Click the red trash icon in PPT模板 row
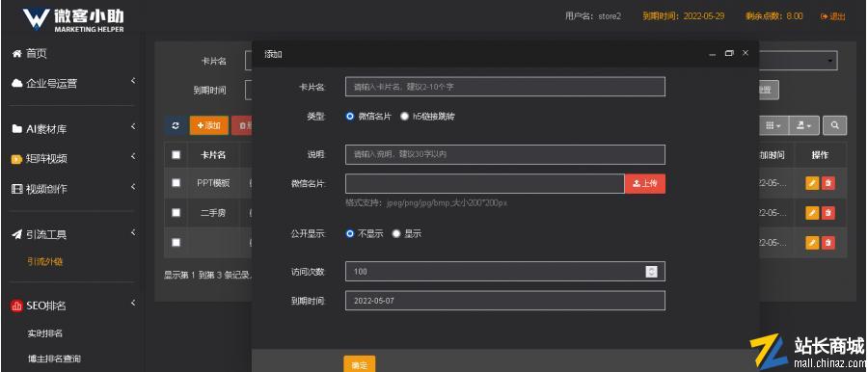868x372 pixels. [x=828, y=183]
